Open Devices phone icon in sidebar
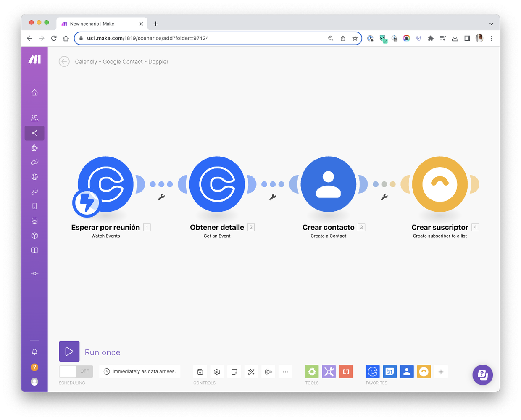Screen dimensions: 521x420 click(34, 206)
